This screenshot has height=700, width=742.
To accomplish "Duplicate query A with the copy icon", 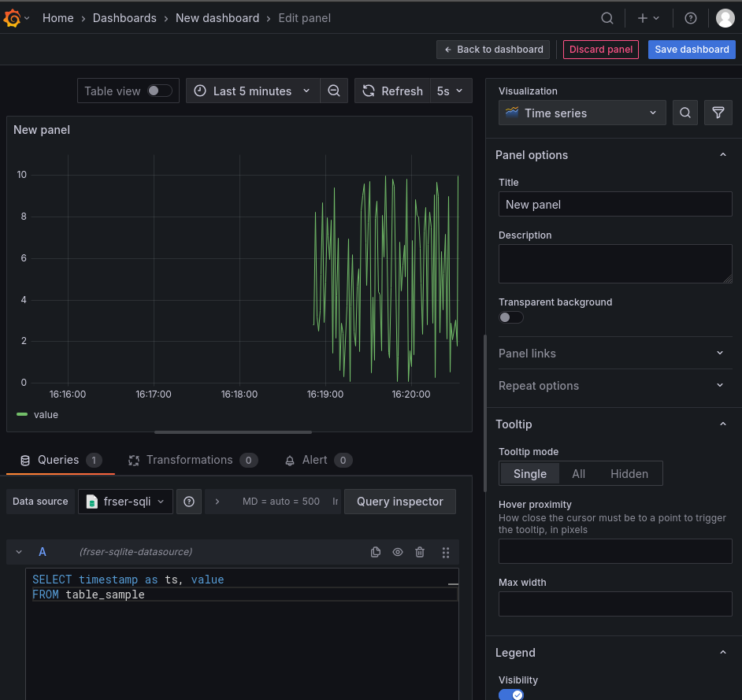I will (376, 552).
